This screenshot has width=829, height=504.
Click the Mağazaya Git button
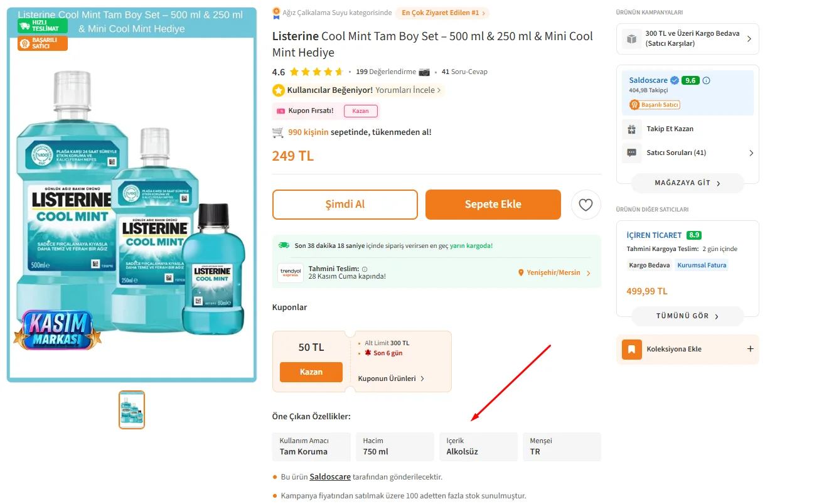coord(687,183)
